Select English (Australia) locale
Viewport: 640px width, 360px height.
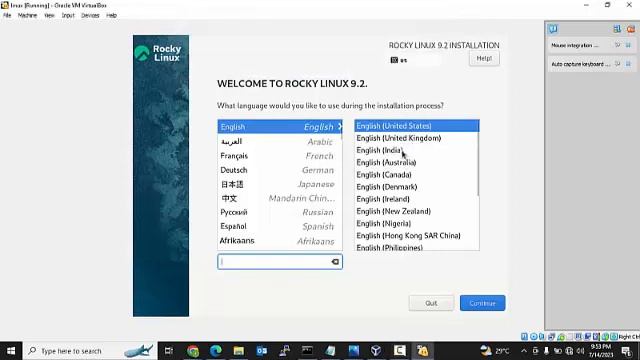point(416,162)
